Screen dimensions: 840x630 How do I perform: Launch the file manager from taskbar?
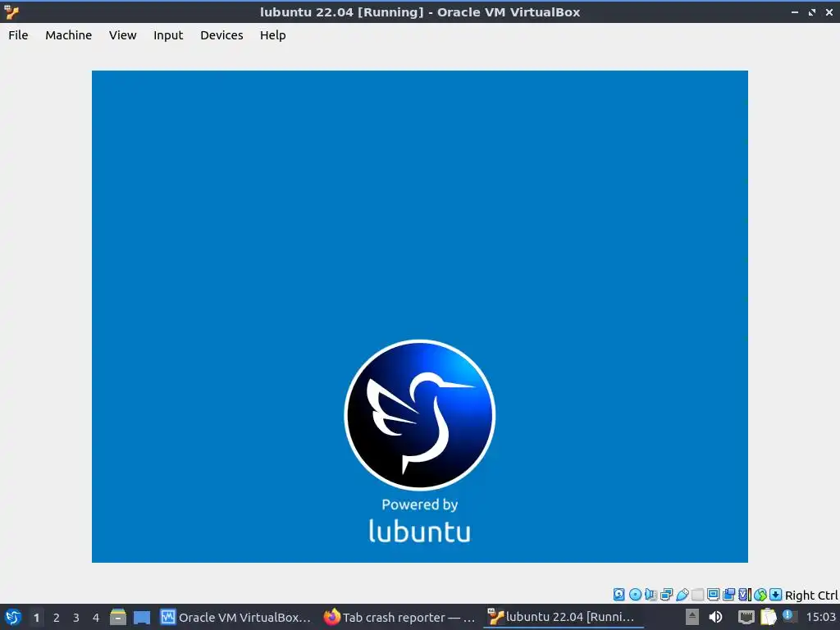pyautogui.click(x=118, y=617)
